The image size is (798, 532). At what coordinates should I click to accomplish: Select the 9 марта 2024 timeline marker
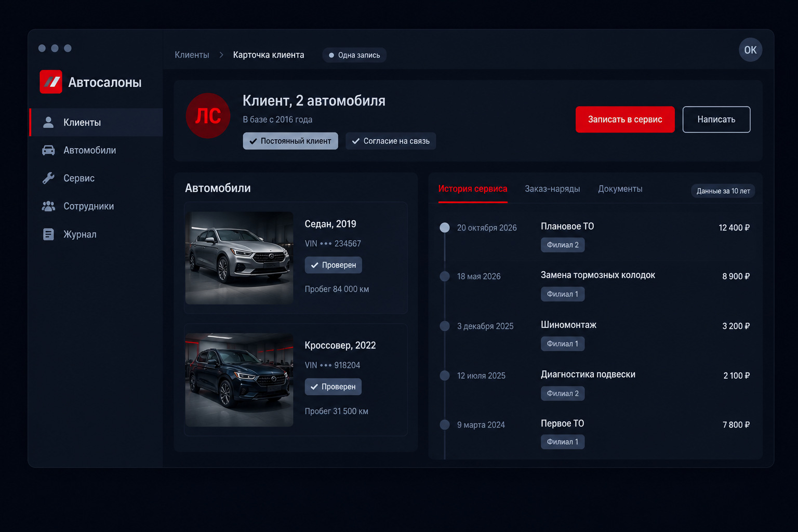click(445, 425)
